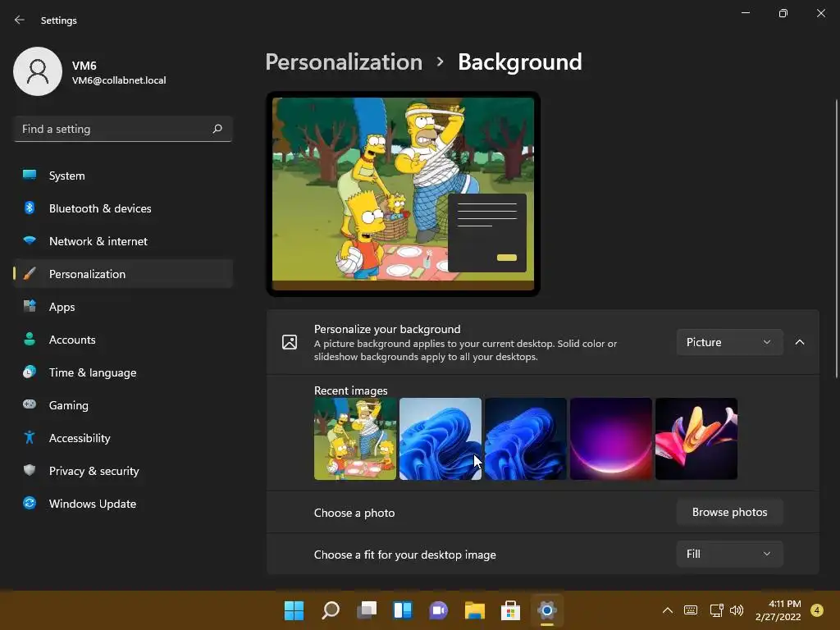Show hidden system tray icons

point(668,610)
